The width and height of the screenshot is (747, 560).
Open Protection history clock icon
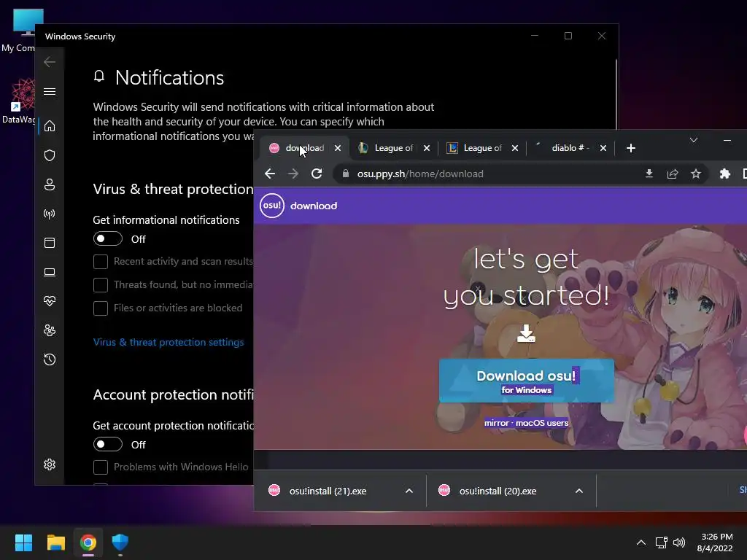coord(50,359)
